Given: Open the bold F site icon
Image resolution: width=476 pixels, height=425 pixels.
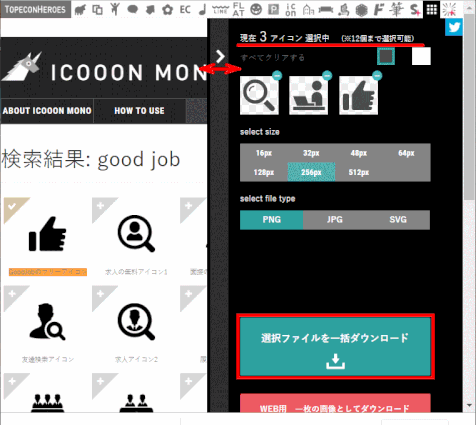Looking at the screenshot, I should tap(378, 10).
